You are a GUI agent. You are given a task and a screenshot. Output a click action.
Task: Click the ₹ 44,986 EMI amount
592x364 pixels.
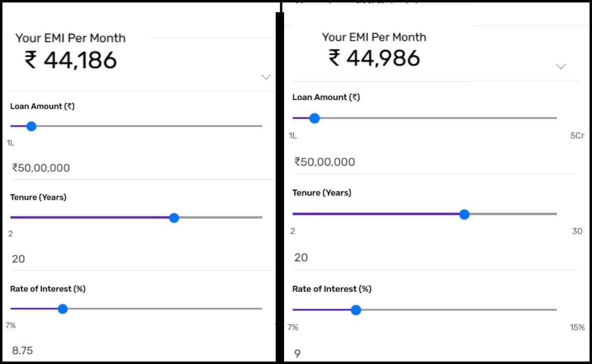[x=374, y=58]
